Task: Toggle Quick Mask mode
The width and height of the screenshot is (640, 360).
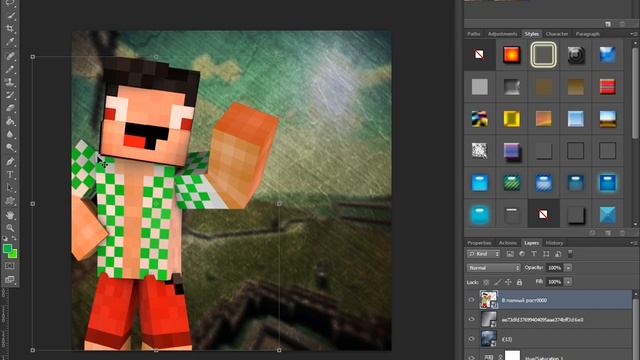Action: coord(10,266)
